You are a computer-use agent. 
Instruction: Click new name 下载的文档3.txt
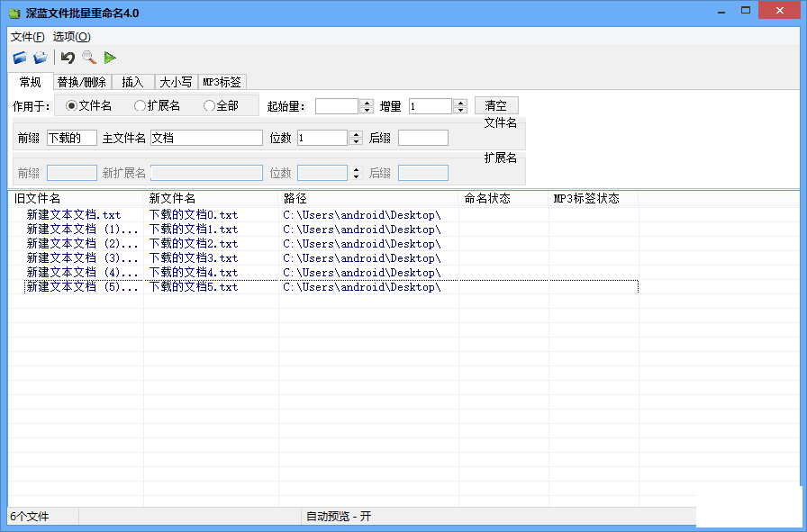194,257
